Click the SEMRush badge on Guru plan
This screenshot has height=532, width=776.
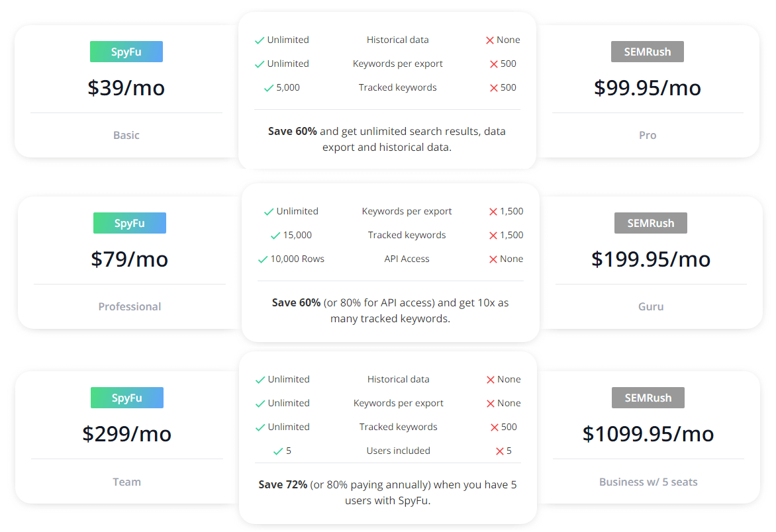tap(651, 223)
